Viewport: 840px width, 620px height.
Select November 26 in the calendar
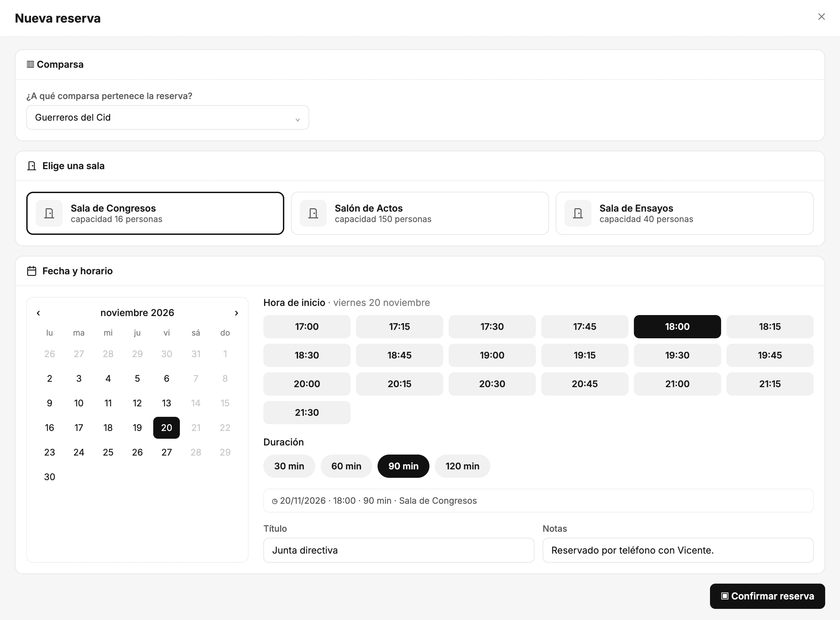[x=137, y=452]
